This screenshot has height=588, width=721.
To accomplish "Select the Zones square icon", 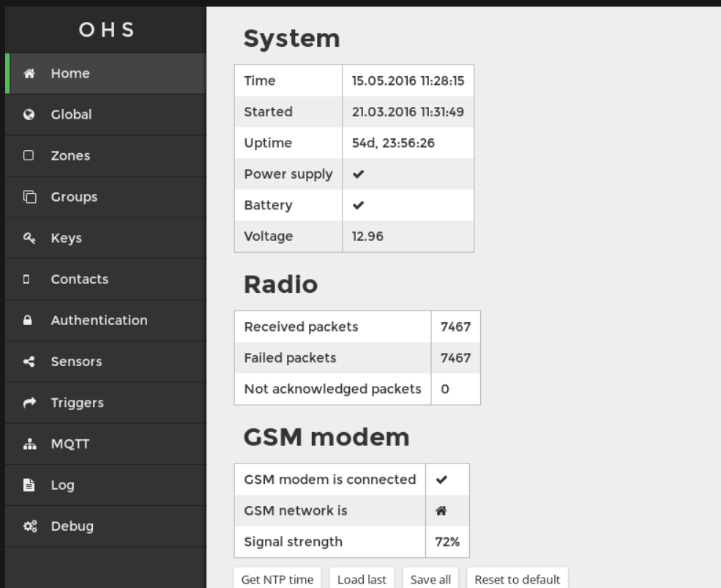I will [x=29, y=155].
